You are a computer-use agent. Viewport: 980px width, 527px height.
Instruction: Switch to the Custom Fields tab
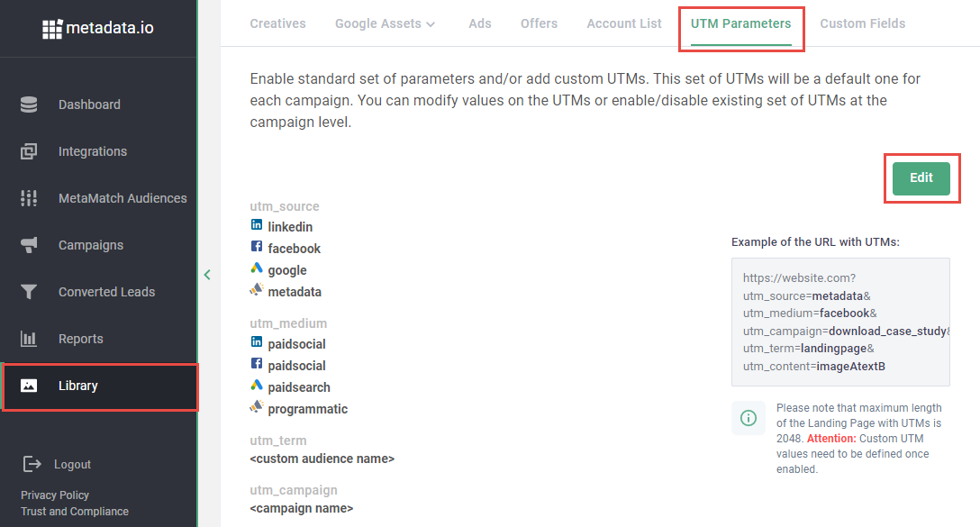[862, 23]
